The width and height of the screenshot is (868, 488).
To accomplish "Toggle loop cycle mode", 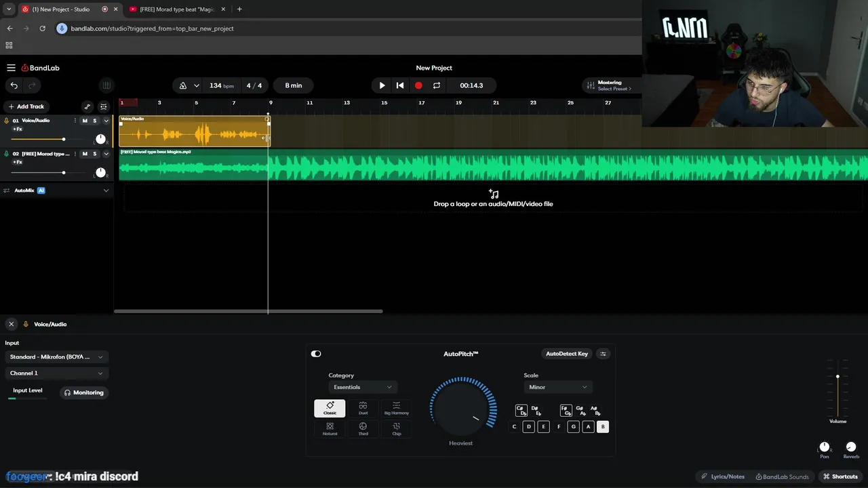I will point(437,85).
